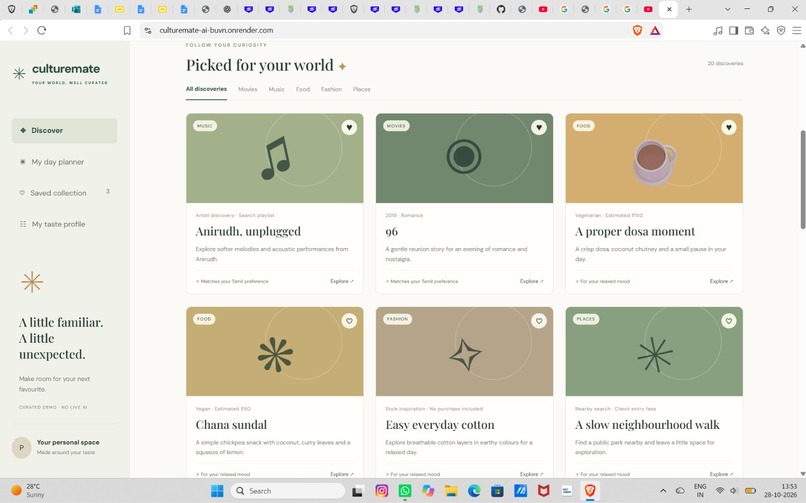Screen dimensions: 806x503
Task: Click Explore on Easy everyday cotton card
Action: click(532, 474)
